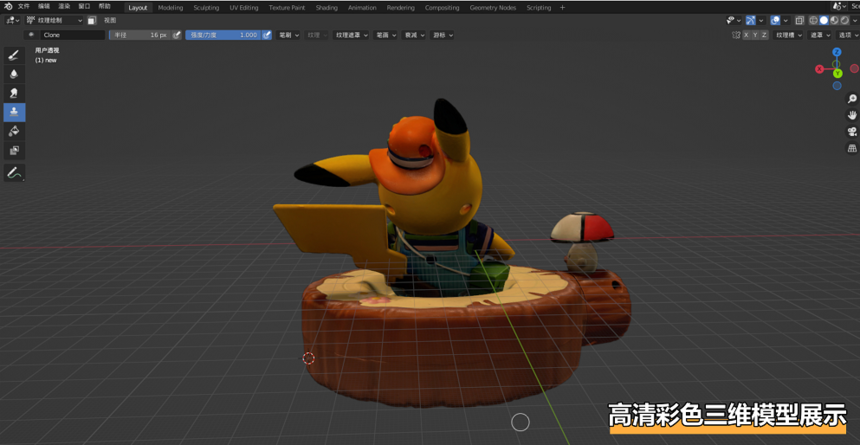Switch to wireframe shading mode
This screenshot has width=860, height=445.
[x=814, y=20]
